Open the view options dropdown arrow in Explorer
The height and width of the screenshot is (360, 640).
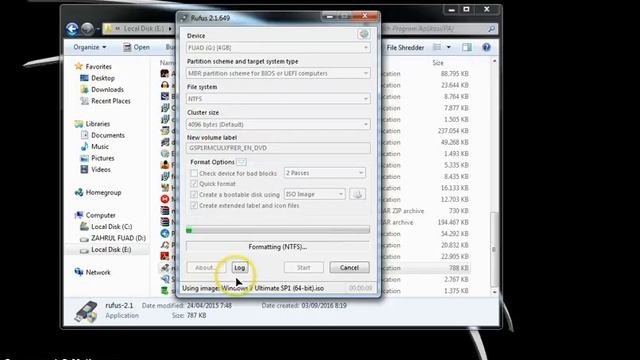point(449,47)
